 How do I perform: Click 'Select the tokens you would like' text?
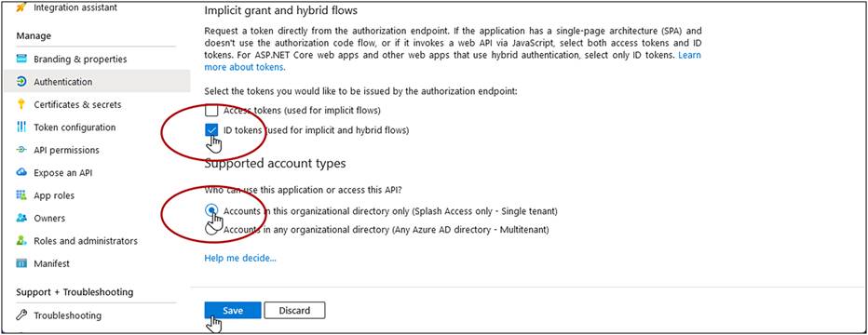(361, 90)
